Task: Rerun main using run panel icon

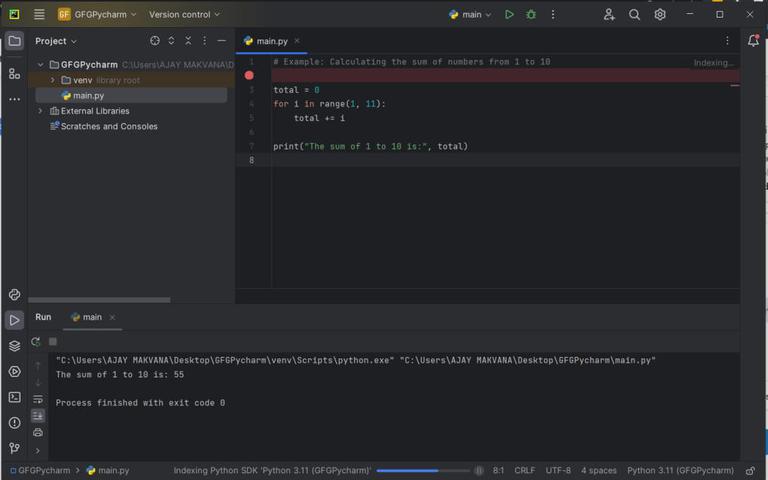Action: [x=37, y=342]
